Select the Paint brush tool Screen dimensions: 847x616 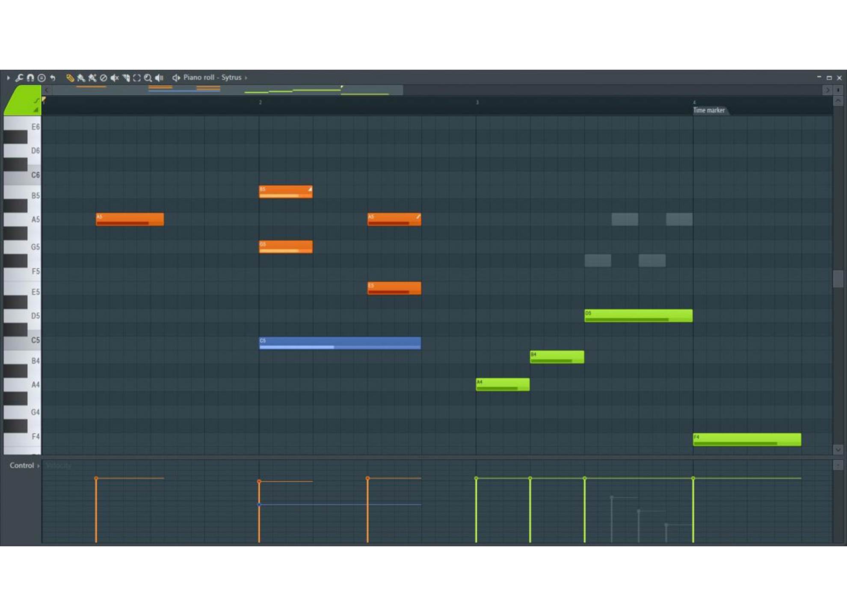[81, 78]
